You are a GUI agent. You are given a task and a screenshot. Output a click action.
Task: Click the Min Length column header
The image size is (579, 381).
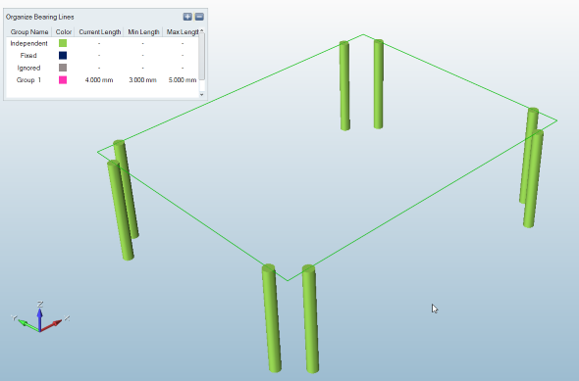(x=143, y=32)
